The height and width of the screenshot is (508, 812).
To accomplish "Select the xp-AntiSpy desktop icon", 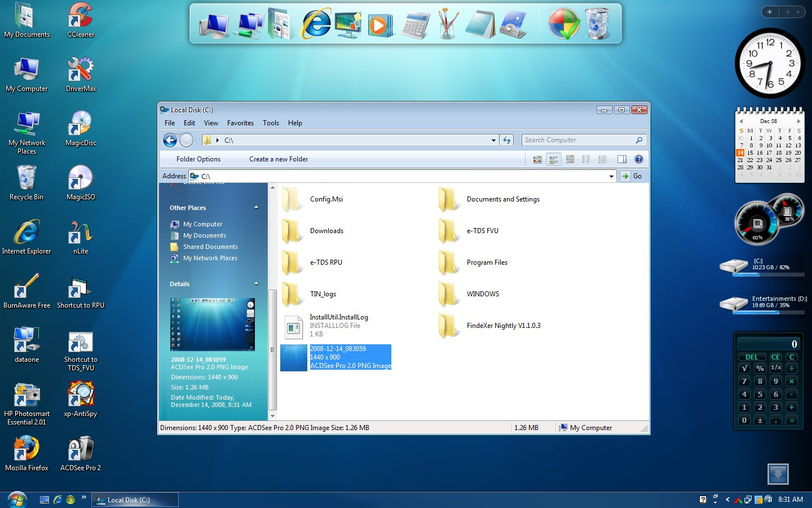I will [x=81, y=400].
